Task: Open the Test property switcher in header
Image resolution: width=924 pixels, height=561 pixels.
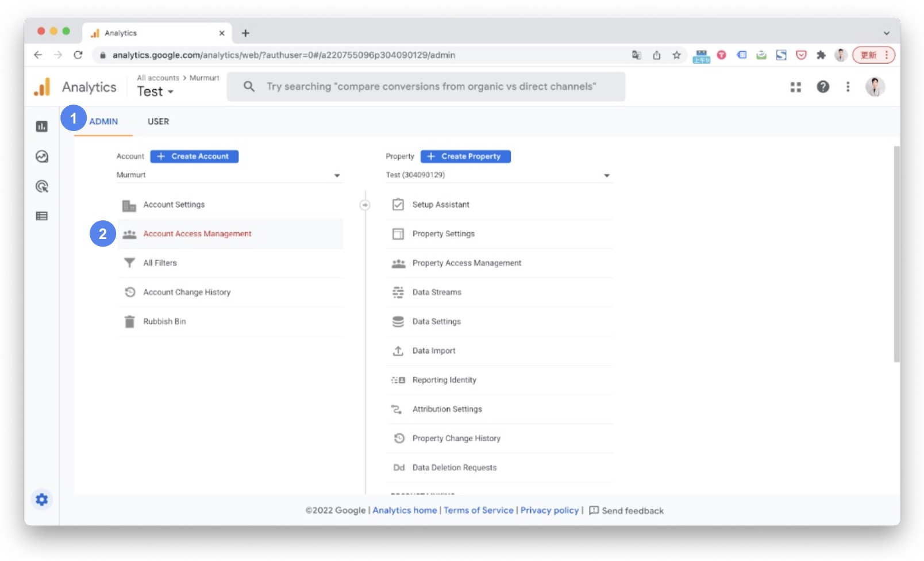Action: 155,92
